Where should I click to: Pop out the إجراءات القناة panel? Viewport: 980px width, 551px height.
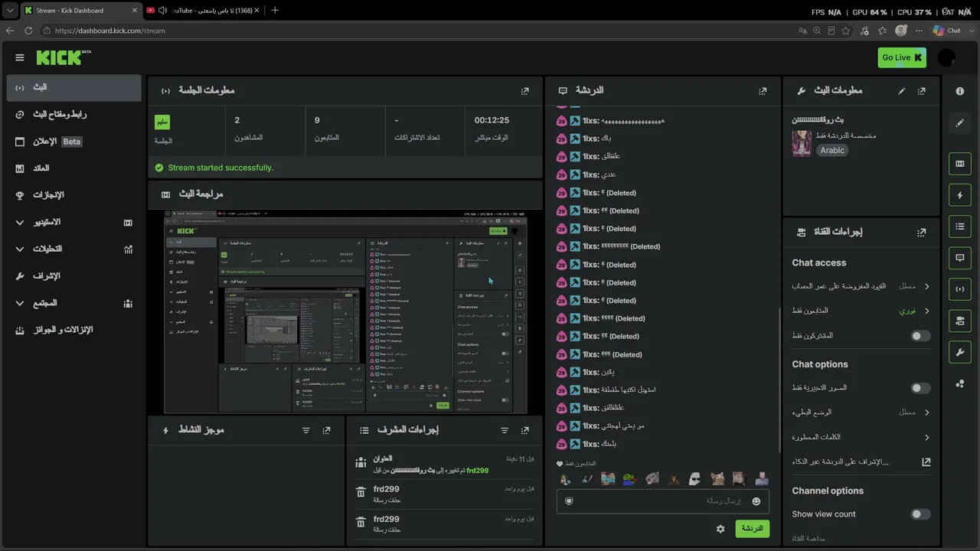click(x=921, y=232)
